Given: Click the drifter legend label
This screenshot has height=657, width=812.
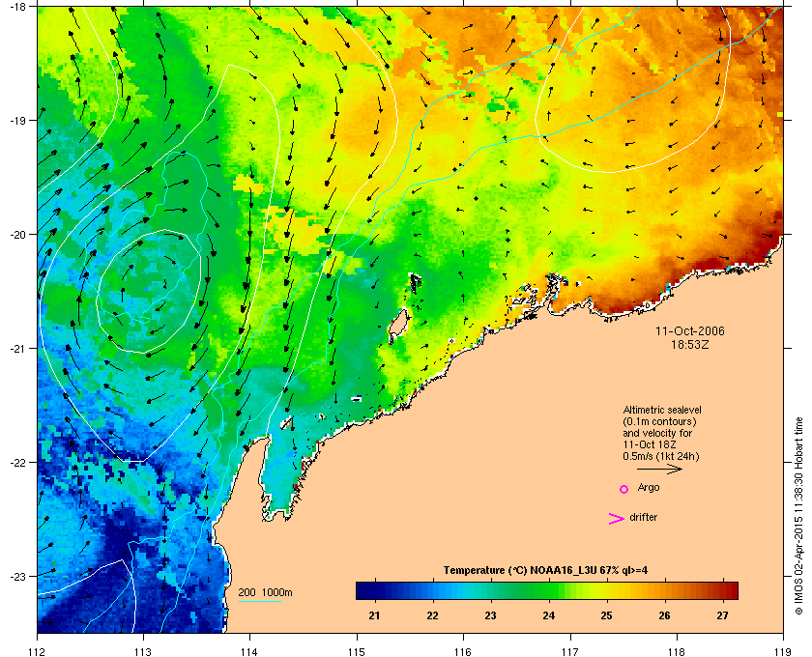Looking at the screenshot, I should pyautogui.click(x=643, y=517).
